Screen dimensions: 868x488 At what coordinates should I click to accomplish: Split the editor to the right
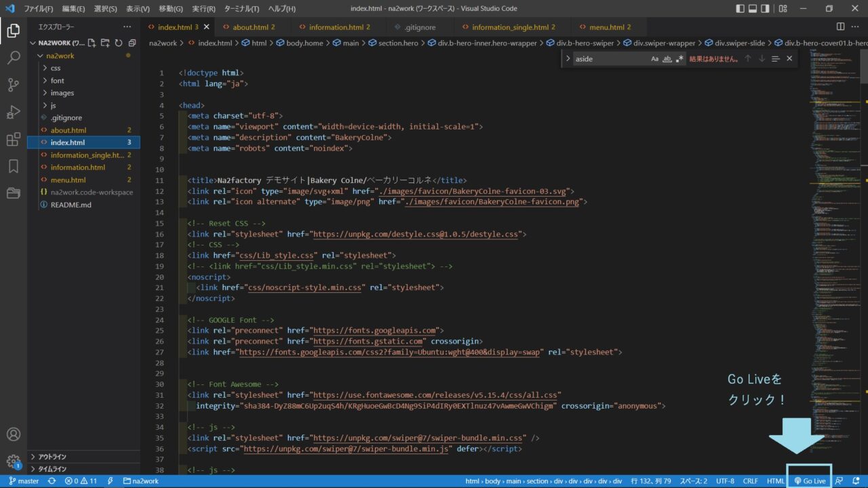[x=840, y=26]
